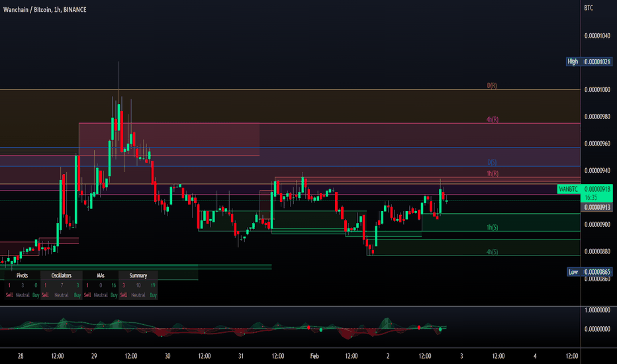Click the Sell label under Summary
Screen dimensions: 617x364
coord(124,295)
